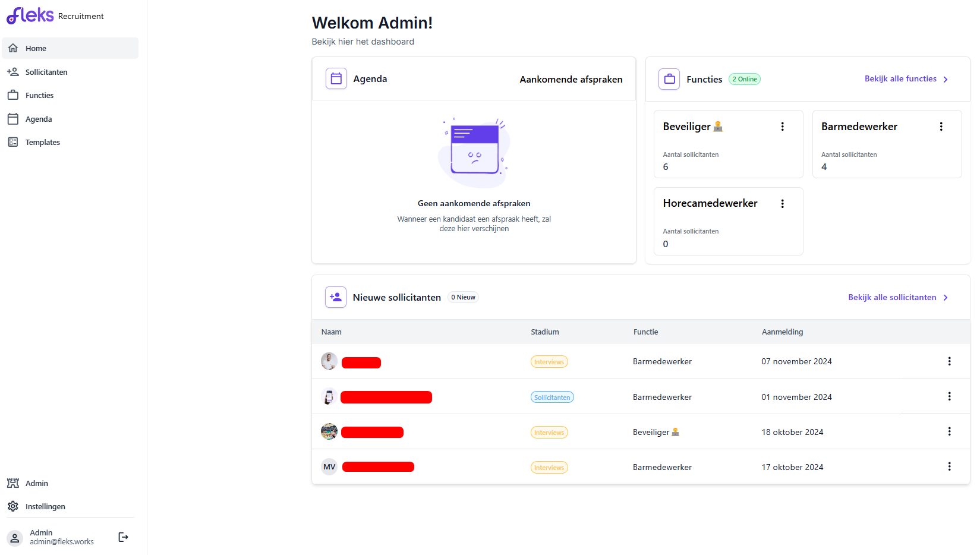Open the Sollicitanten section in the sidebar

point(46,72)
